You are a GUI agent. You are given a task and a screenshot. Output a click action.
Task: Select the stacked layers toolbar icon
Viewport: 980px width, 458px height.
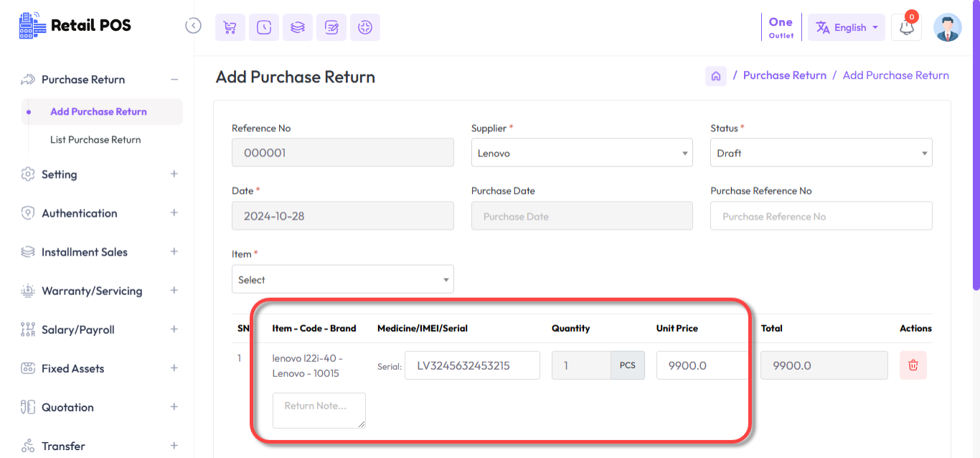[x=297, y=27]
